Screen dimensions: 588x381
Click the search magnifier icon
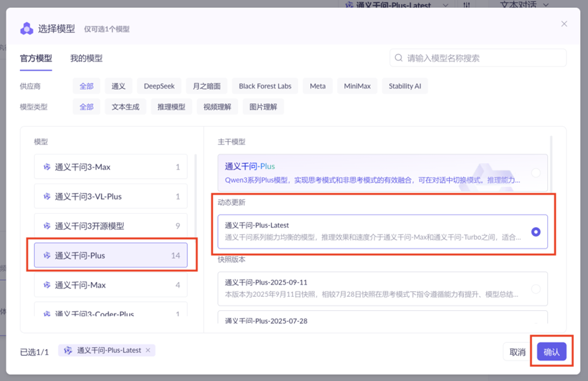[398, 58]
